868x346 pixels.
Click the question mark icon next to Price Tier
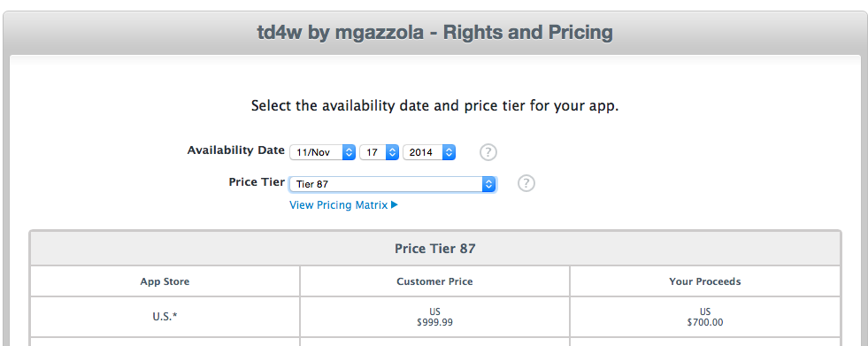point(526,182)
